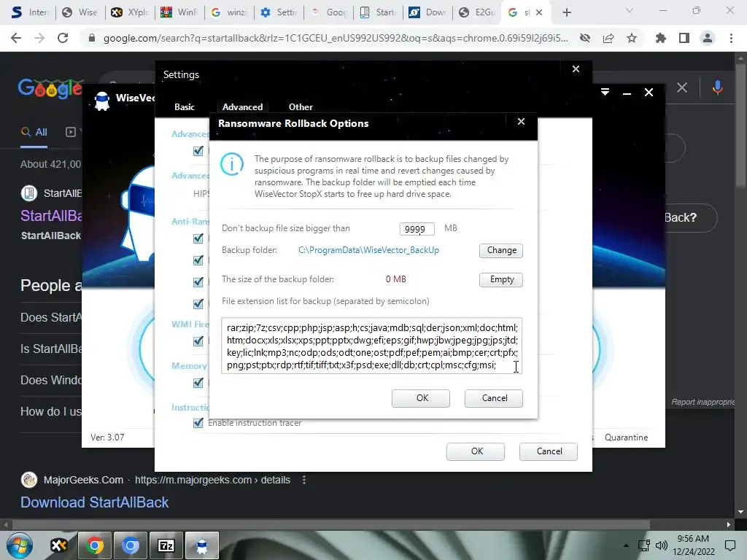Image resolution: width=747 pixels, height=560 pixels.
Task: Toggle the first Advanced section checkbox
Action: [x=198, y=151]
